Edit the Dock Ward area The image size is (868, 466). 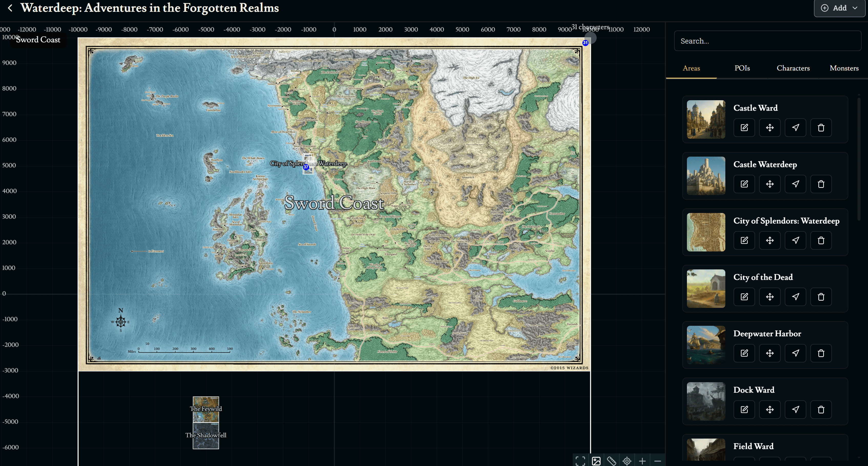pos(744,409)
